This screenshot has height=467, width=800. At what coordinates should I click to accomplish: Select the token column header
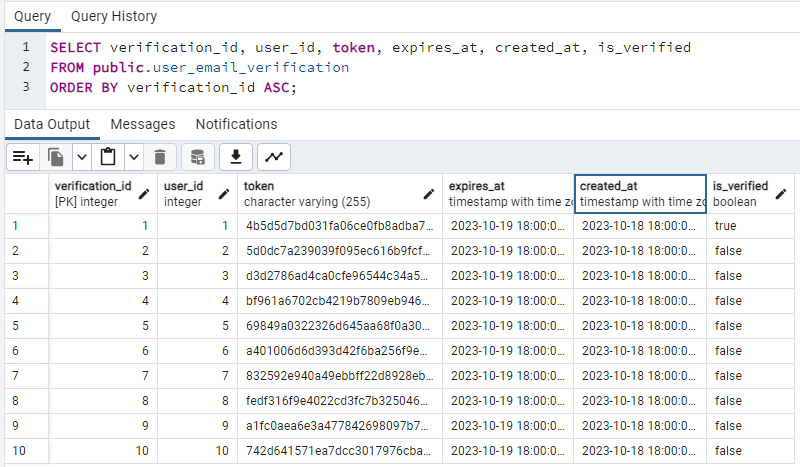340,194
